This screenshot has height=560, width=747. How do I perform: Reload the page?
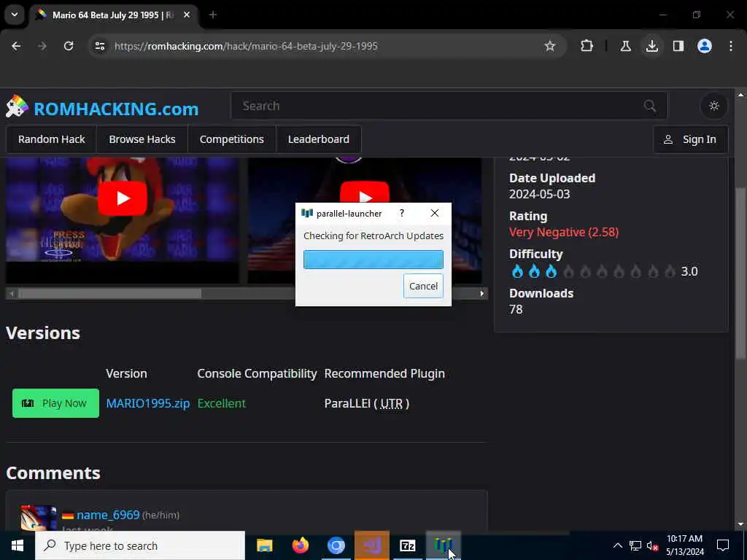coord(69,46)
